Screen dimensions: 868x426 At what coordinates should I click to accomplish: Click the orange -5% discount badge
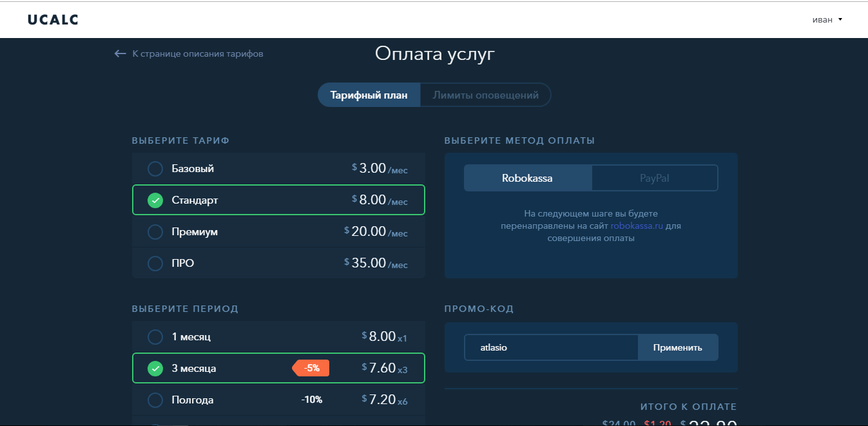[312, 368]
